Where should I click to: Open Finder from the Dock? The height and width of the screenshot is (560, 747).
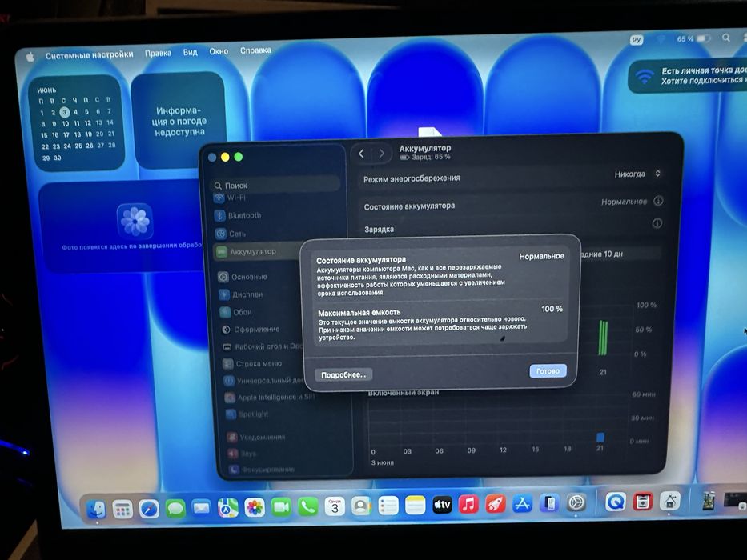(x=97, y=510)
